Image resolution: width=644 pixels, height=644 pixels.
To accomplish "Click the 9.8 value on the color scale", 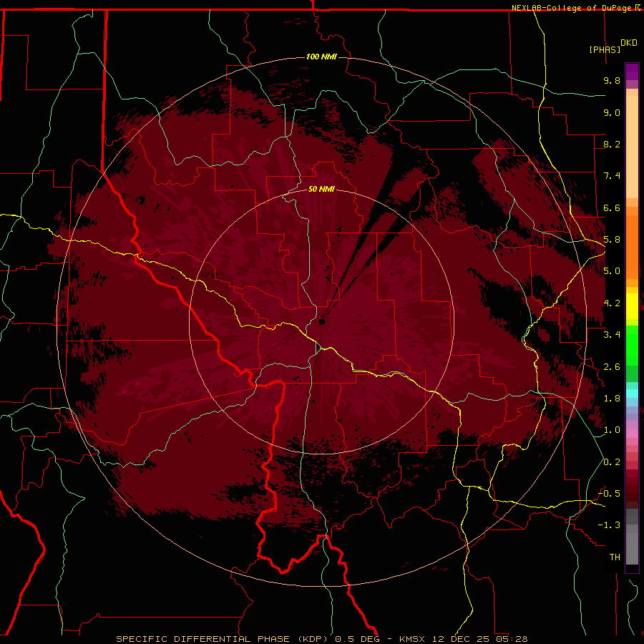I will tap(612, 80).
